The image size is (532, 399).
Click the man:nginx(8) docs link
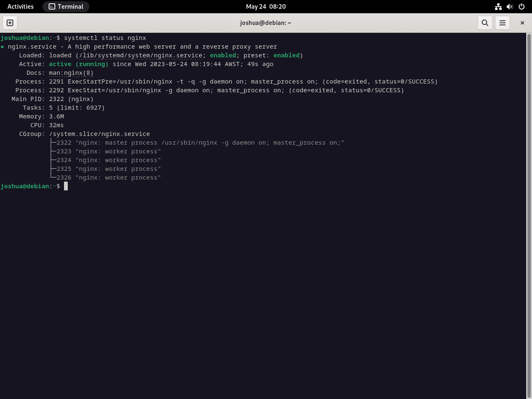click(x=71, y=73)
